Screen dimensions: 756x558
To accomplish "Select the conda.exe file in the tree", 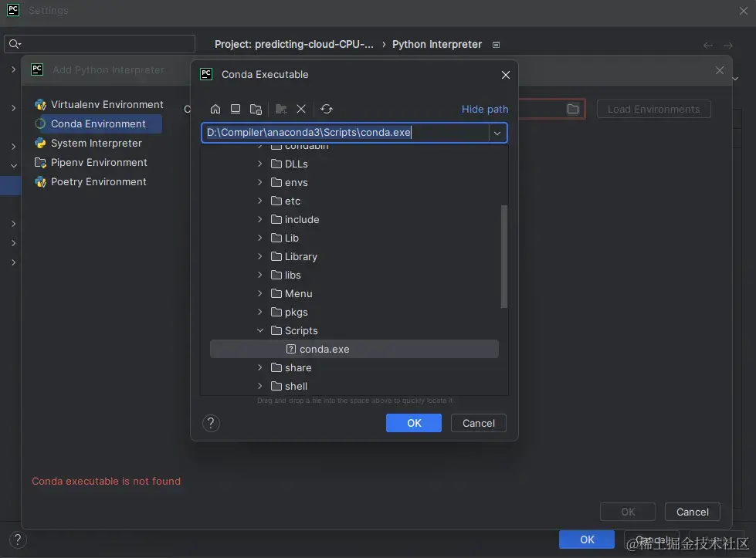I will point(354,349).
